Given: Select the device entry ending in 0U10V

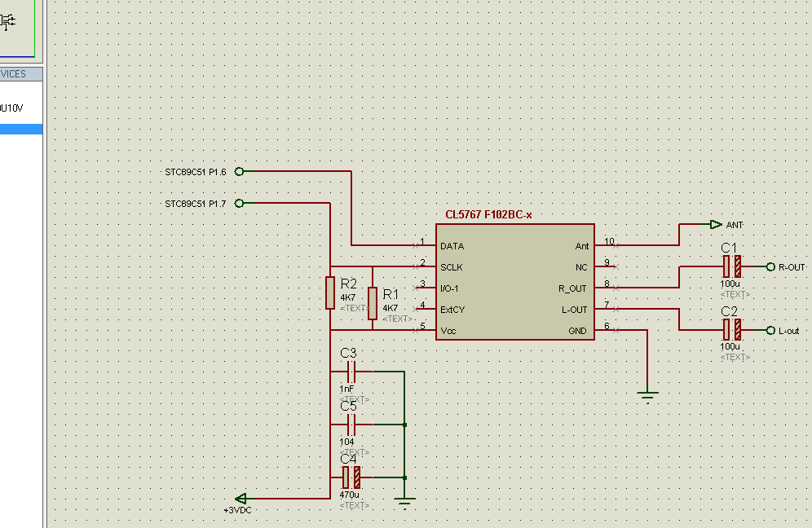Looking at the screenshot, I should pyautogui.click(x=11, y=108).
